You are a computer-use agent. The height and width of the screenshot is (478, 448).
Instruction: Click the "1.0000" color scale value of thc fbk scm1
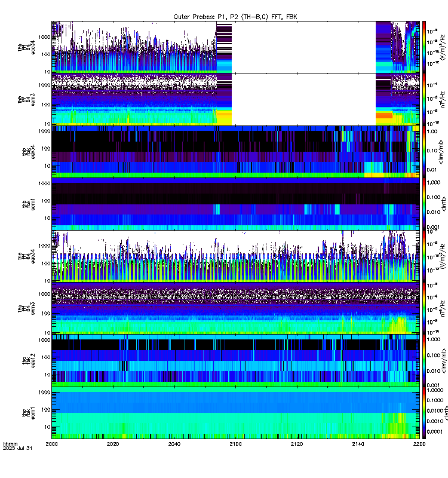point(435,390)
